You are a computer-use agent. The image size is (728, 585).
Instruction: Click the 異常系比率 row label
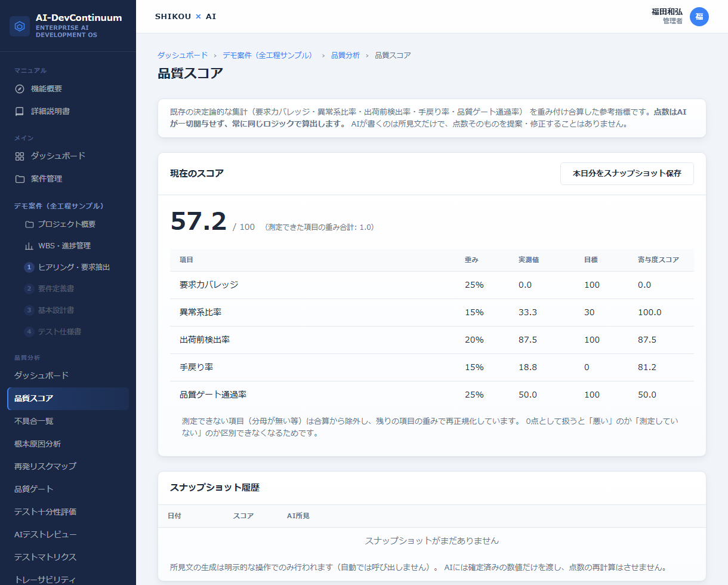[200, 312]
